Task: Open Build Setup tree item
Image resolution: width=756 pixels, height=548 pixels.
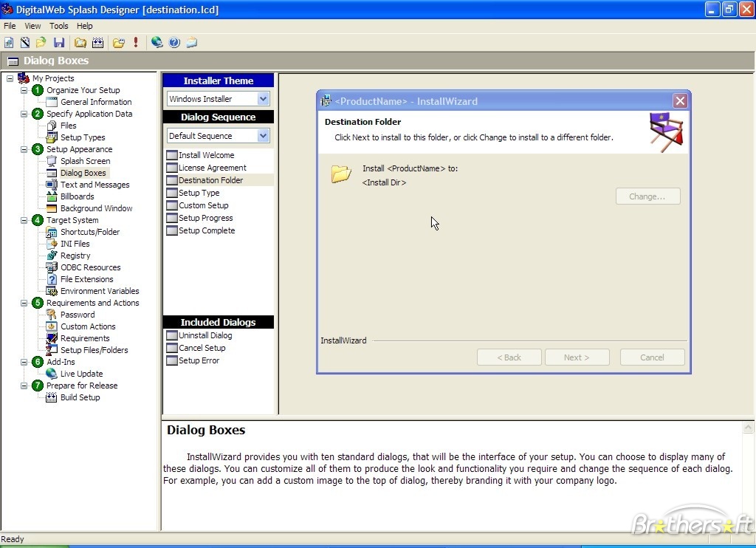Action: coord(80,397)
